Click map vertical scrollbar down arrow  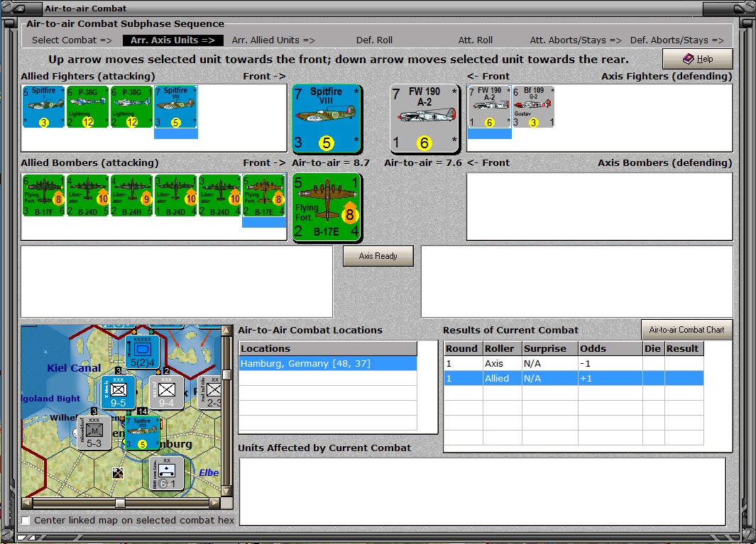coord(226,492)
